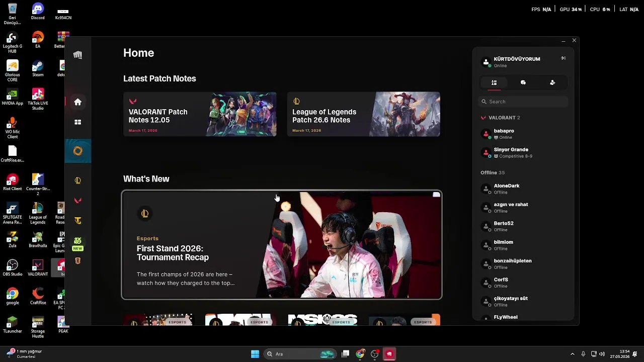644x362 pixels.
Task: Switch to the chat messages tab
Action: click(523, 82)
